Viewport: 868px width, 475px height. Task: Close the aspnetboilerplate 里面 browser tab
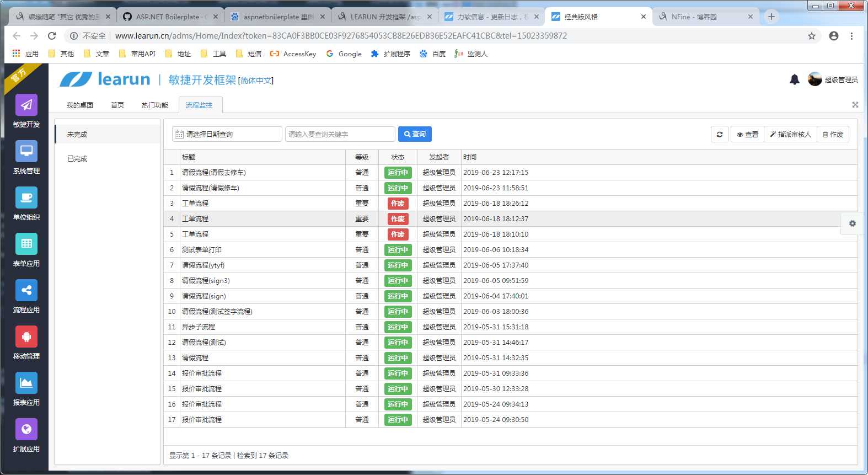pos(323,17)
